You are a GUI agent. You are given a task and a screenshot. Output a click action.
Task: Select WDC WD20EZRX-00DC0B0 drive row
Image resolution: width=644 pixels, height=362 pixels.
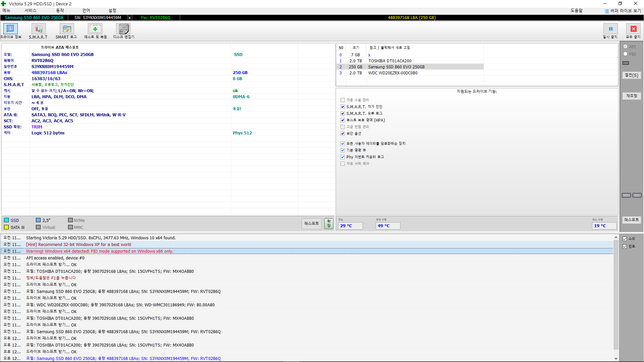pyautogui.click(x=410, y=73)
